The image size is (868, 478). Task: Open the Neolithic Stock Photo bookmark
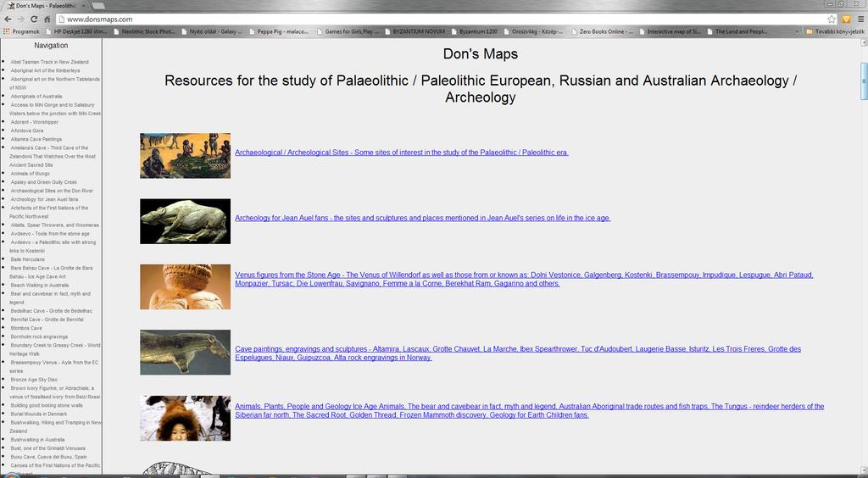pyautogui.click(x=144, y=31)
